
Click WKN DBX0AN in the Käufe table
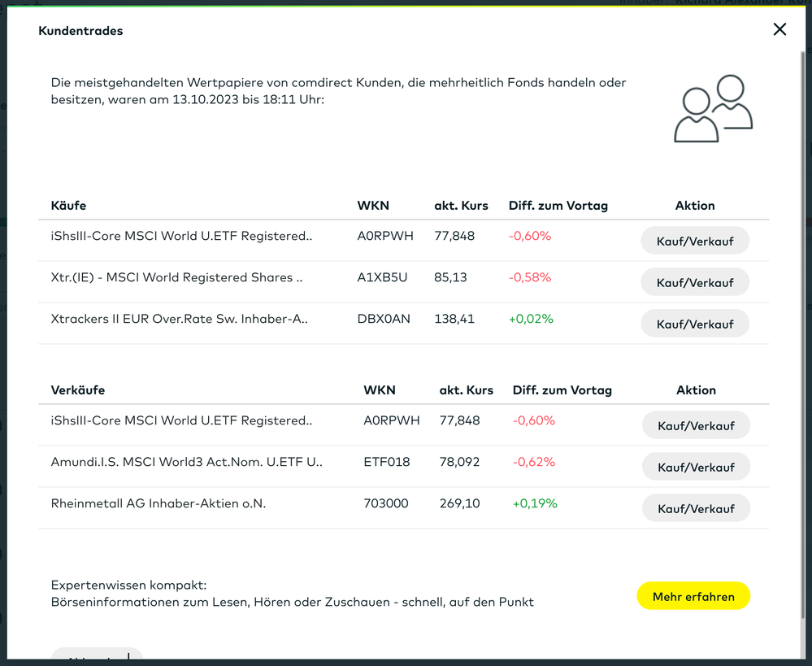pos(384,319)
